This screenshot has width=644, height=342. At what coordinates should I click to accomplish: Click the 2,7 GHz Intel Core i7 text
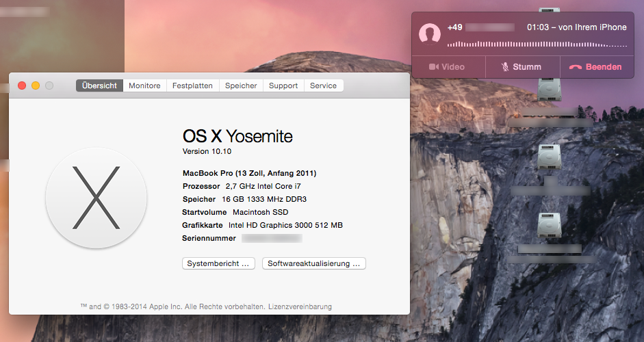(x=263, y=186)
